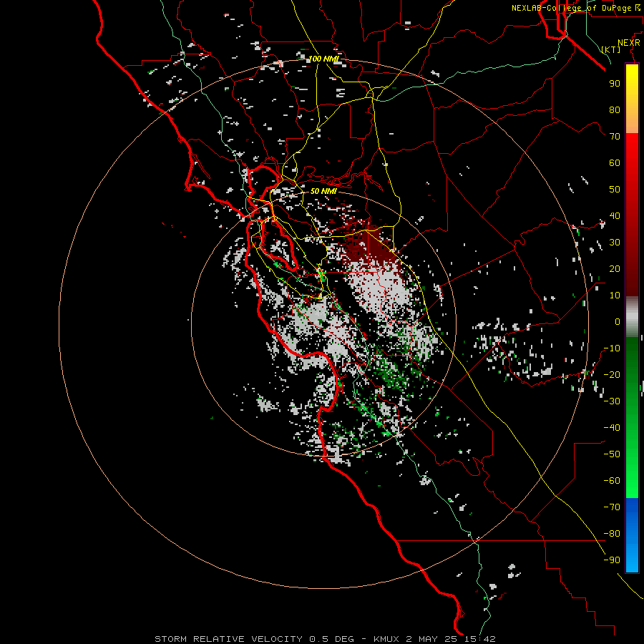
Task: Click the "50 NMI" range ring label
Action: [x=323, y=191]
